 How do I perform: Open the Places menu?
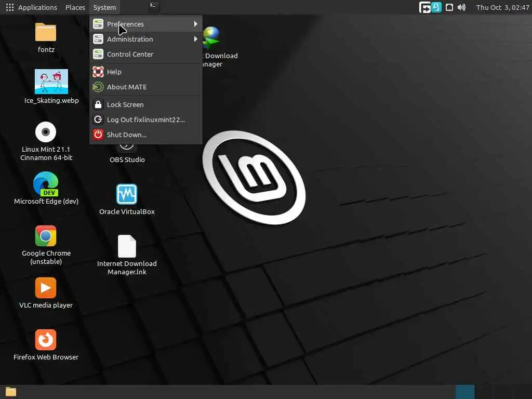pos(75,7)
